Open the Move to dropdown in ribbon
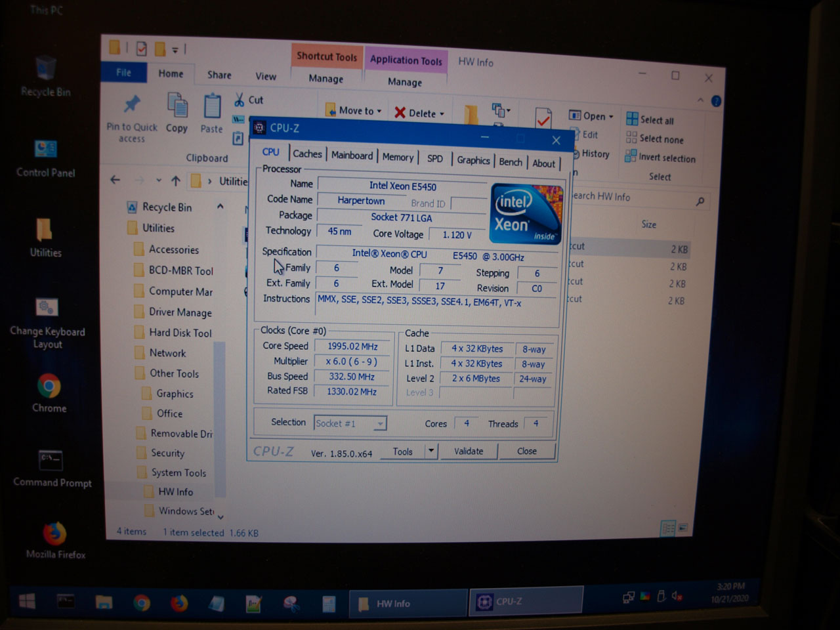 (x=354, y=110)
